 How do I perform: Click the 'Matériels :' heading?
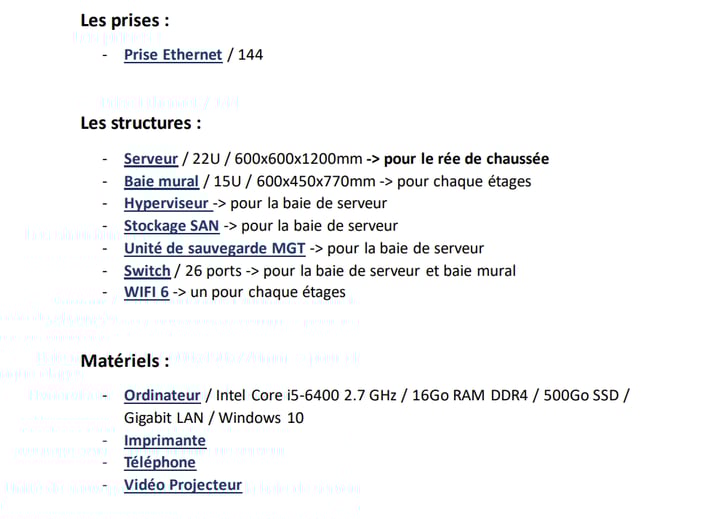click(125, 361)
